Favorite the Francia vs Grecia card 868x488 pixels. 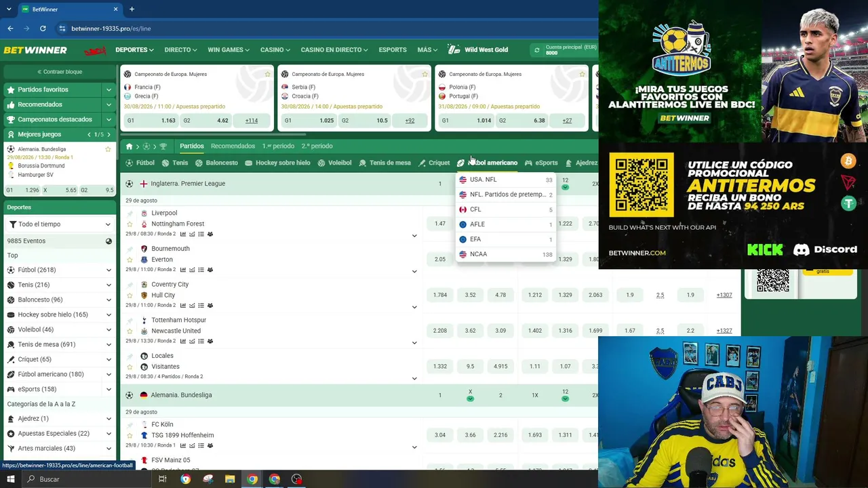tap(268, 74)
